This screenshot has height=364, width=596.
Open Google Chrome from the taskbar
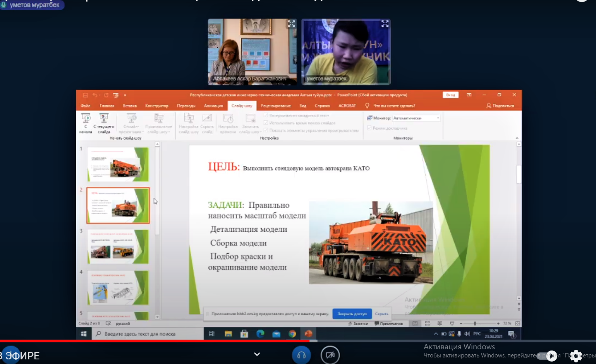click(x=292, y=334)
